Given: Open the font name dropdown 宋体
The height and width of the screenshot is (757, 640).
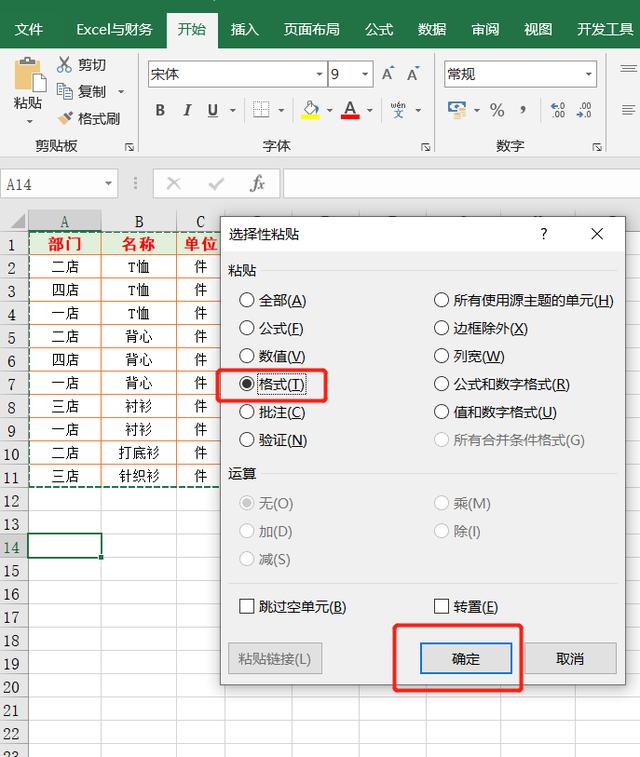Looking at the screenshot, I should pos(319,74).
